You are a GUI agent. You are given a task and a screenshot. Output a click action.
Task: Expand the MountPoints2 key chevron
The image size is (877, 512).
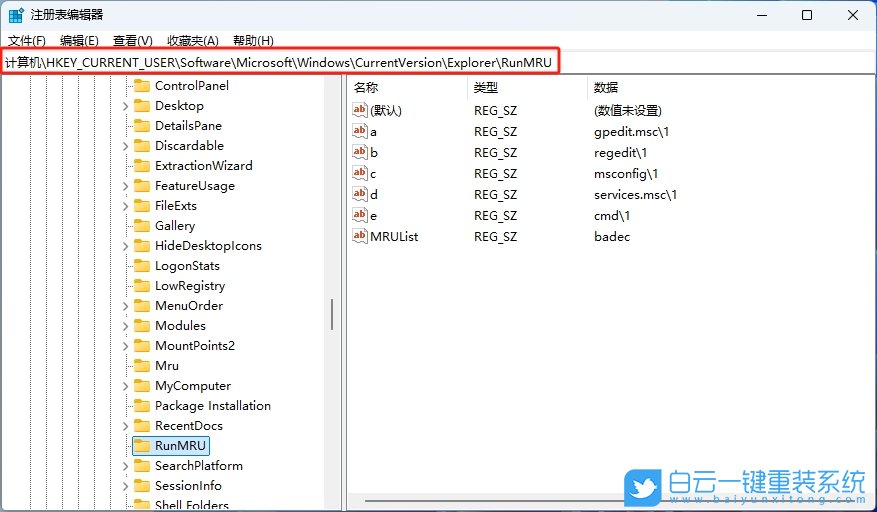coord(125,346)
